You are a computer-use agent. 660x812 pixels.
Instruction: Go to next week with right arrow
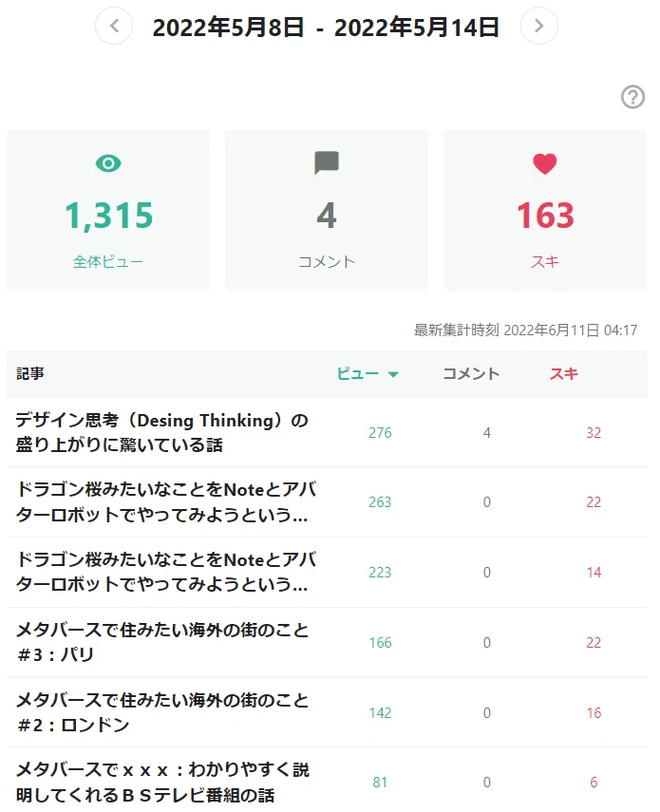coord(538,26)
